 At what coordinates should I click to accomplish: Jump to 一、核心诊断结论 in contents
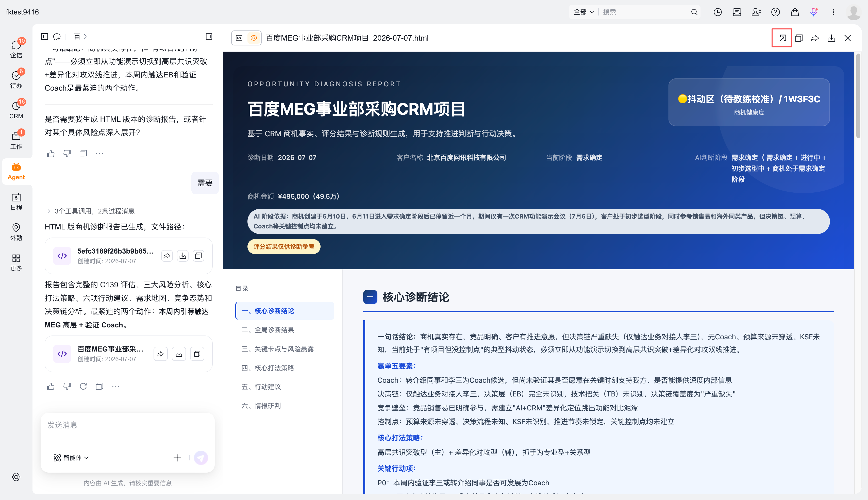[x=285, y=311]
